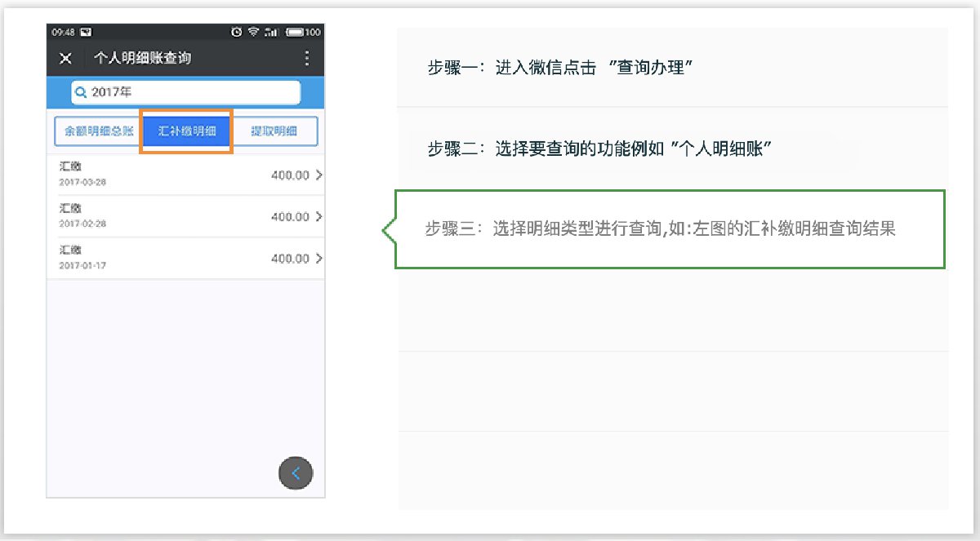Select the 汇补缴明细 tab

pyautogui.click(x=187, y=131)
